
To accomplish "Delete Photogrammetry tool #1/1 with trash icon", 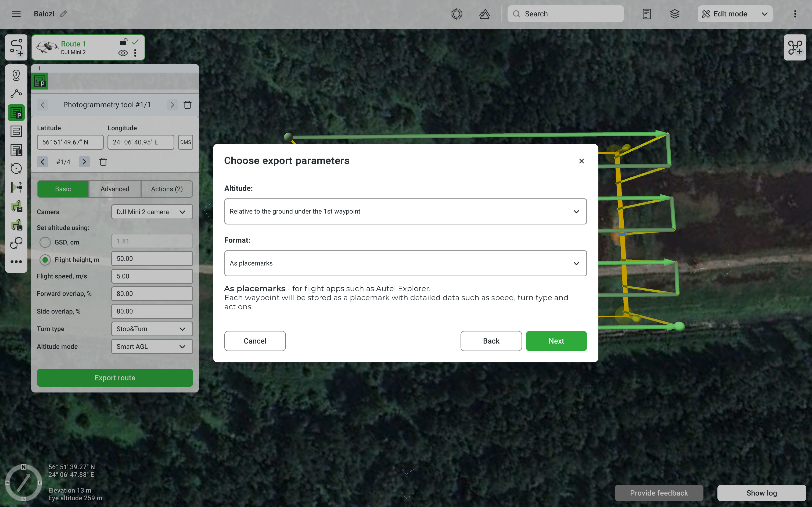I will coord(188,105).
